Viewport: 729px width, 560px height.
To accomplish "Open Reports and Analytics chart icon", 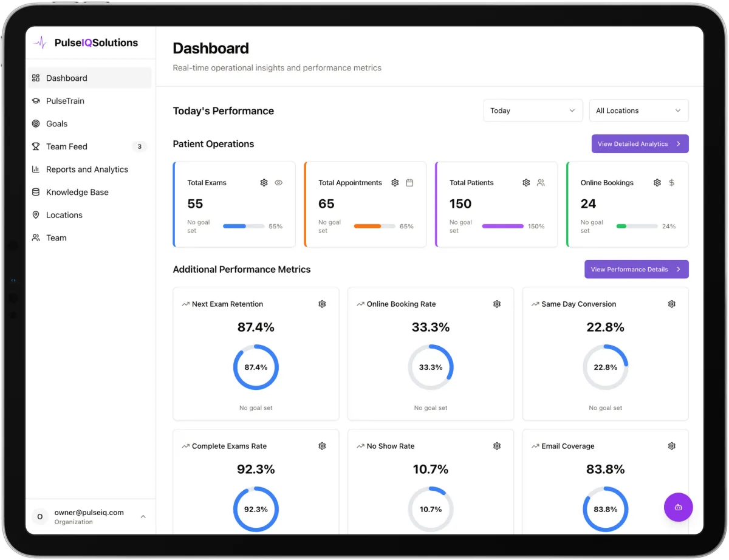I will coord(36,169).
